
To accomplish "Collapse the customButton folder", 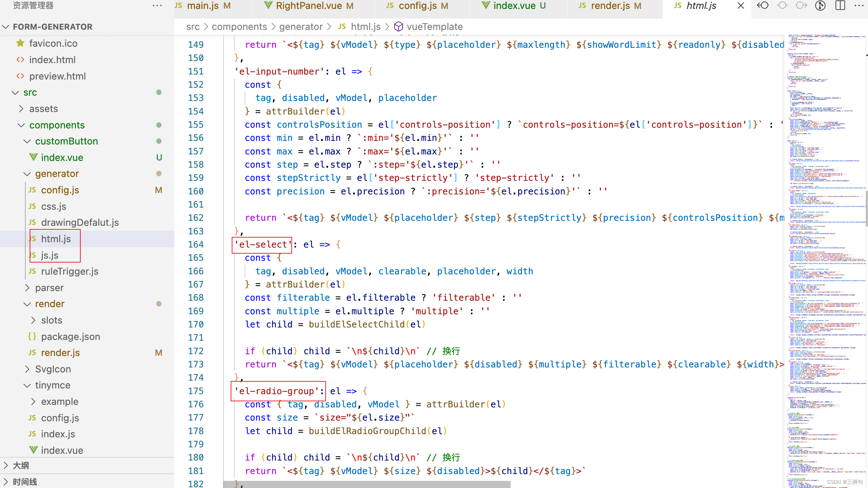I will tap(66, 141).
